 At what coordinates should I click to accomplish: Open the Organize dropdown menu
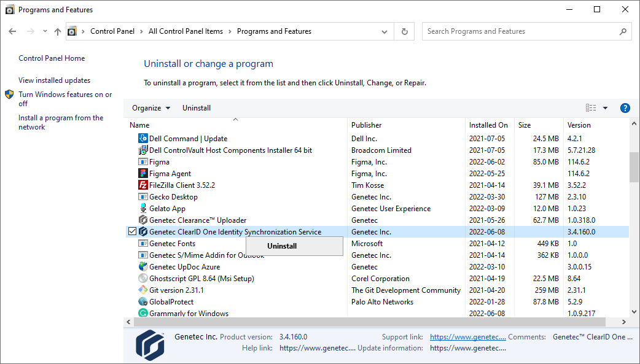point(150,107)
